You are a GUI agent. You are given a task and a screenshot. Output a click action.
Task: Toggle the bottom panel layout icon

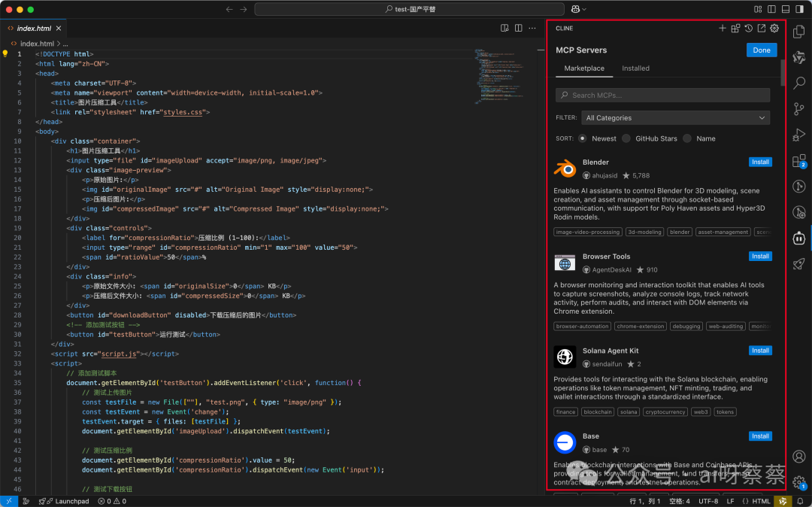pos(786,9)
